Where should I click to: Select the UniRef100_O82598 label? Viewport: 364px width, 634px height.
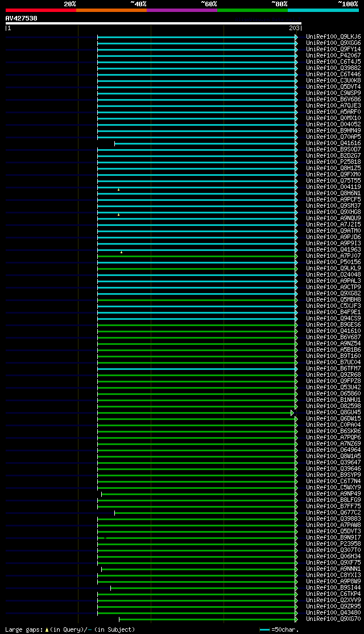(333, 406)
